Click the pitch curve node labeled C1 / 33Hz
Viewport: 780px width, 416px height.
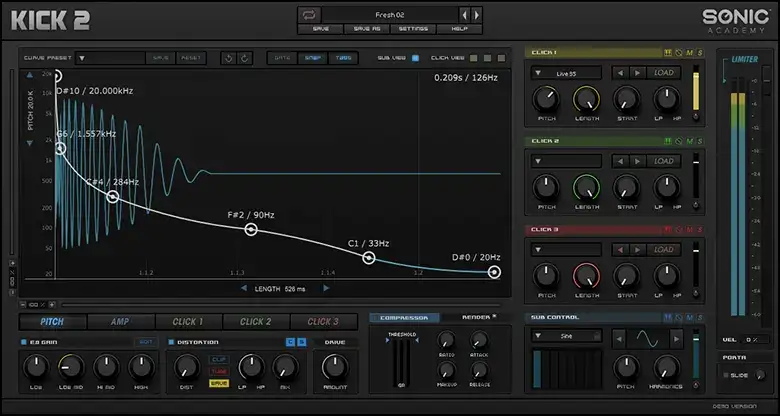369,258
